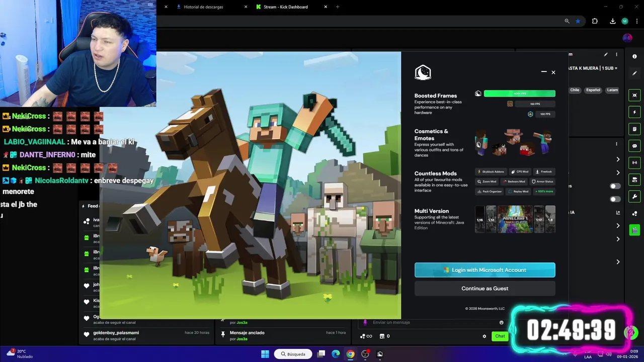The width and height of the screenshot is (644, 362).
Task: Click the Kick sidebar camera icon
Action: pyautogui.click(x=634, y=179)
